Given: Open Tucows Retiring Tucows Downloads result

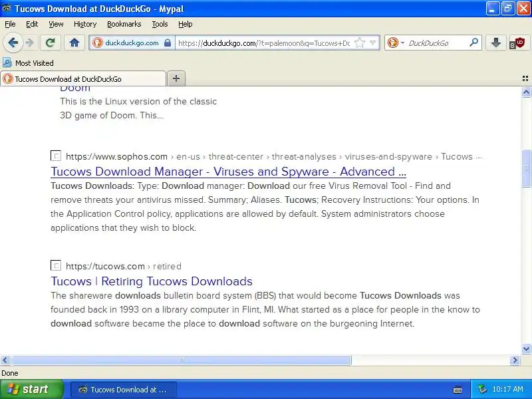Looking at the screenshot, I should [152, 281].
